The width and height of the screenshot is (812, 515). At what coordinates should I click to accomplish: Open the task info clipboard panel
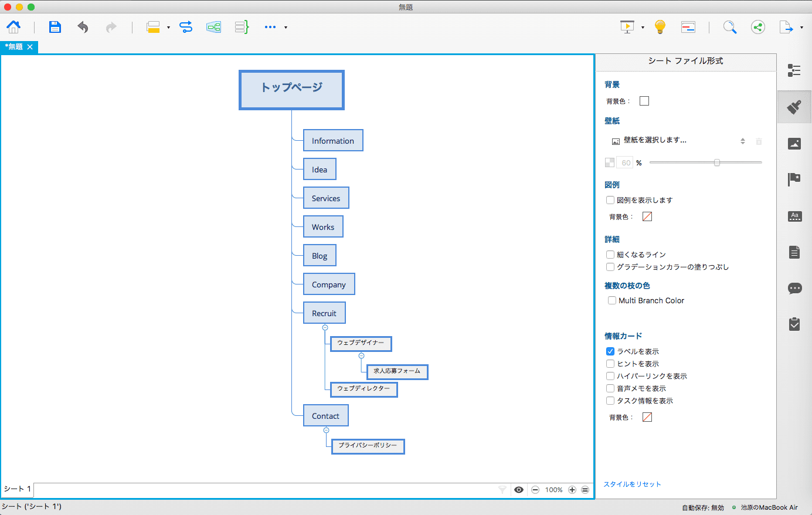pos(794,324)
